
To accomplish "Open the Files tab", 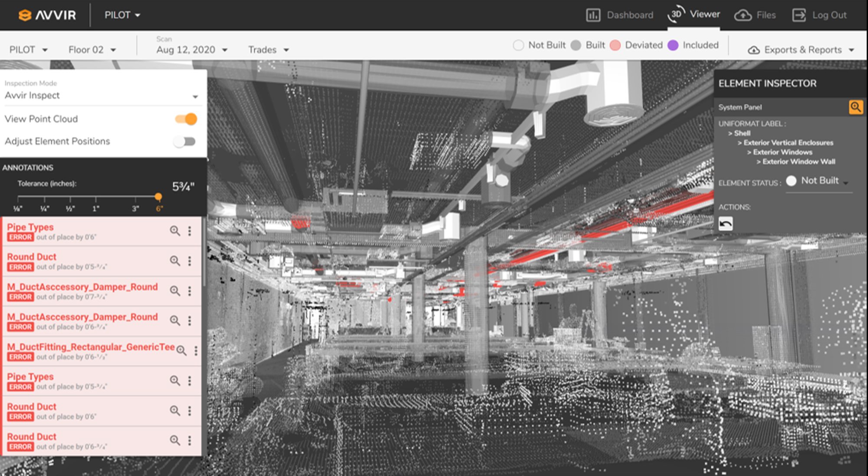I will point(755,15).
